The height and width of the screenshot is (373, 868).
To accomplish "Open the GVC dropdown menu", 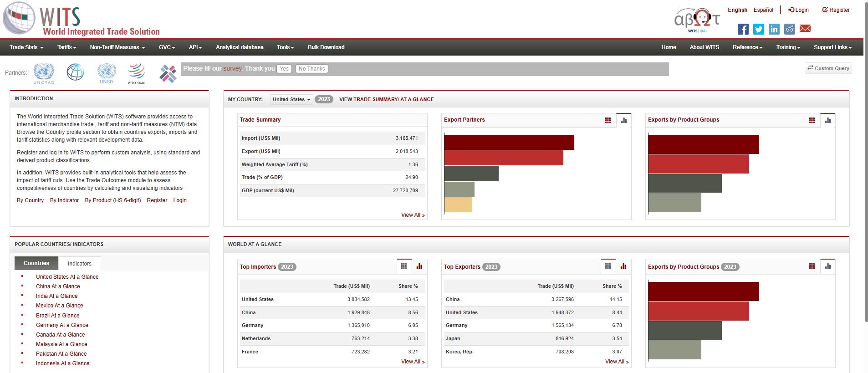I will 167,47.
